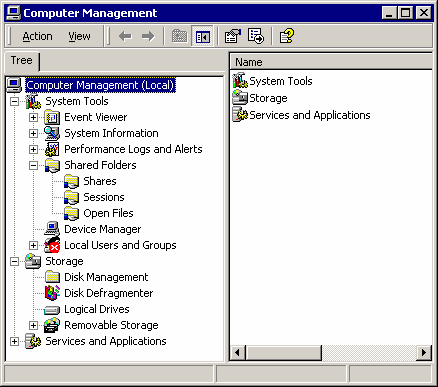
Task: Open the Help toolbar icon
Action: [x=287, y=36]
